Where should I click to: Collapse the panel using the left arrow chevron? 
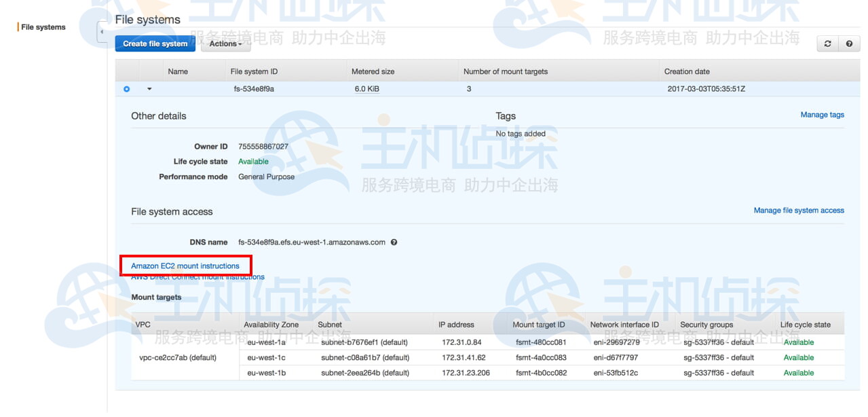100,31
